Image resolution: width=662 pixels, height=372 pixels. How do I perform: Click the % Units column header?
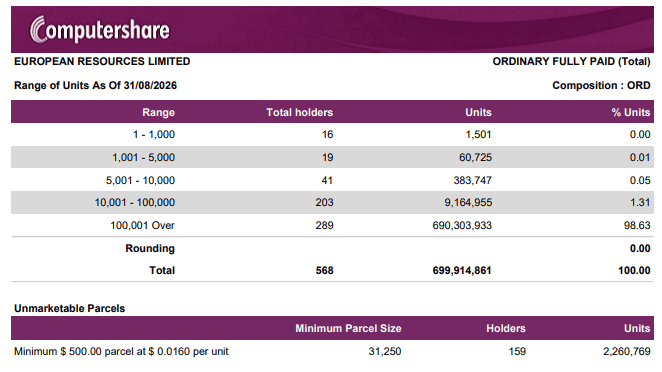[631, 112]
